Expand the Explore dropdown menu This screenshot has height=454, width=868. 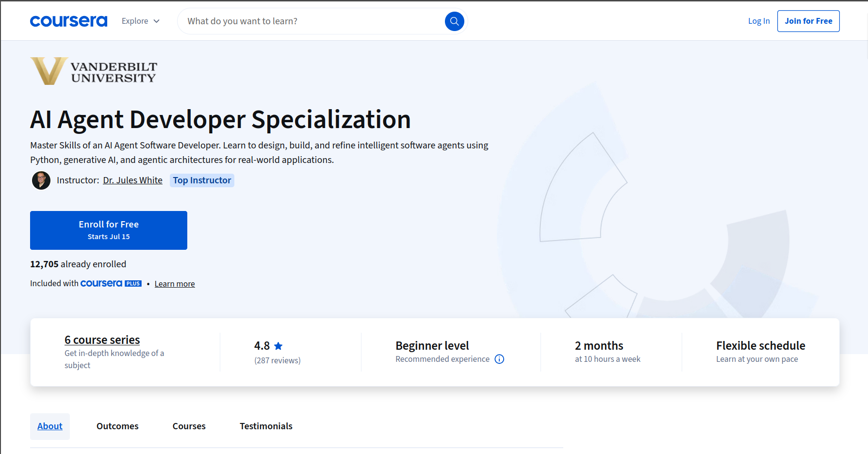click(x=141, y=21)
